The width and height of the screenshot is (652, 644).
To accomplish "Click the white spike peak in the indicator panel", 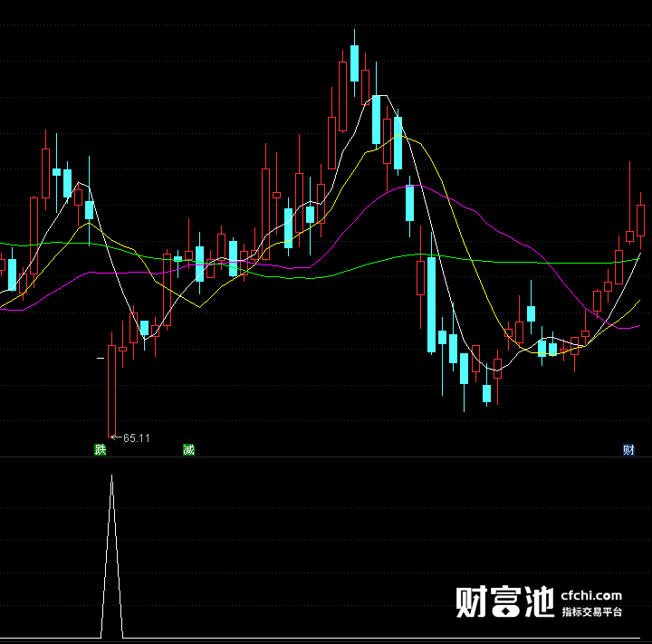I will (112, 477).
